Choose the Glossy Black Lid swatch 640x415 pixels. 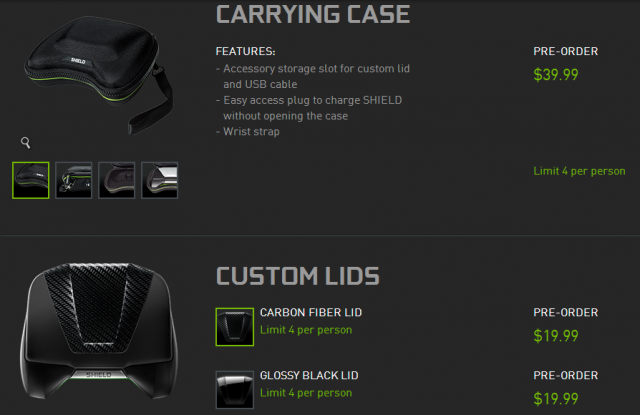pyautogui.click(x=235, y=390)
